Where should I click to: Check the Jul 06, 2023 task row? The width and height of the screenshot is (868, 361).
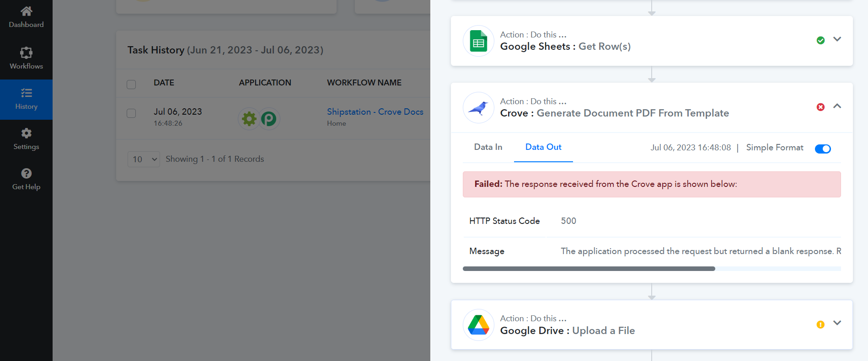[131, 113]
